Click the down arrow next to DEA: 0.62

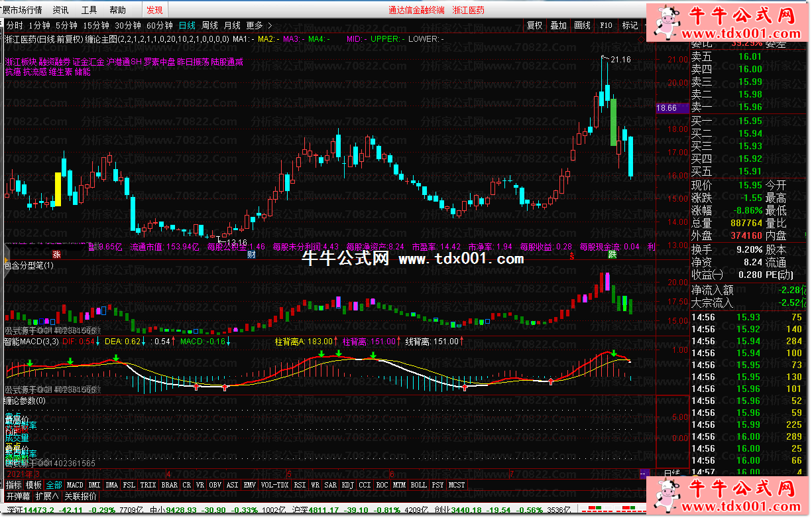(145, 342)
